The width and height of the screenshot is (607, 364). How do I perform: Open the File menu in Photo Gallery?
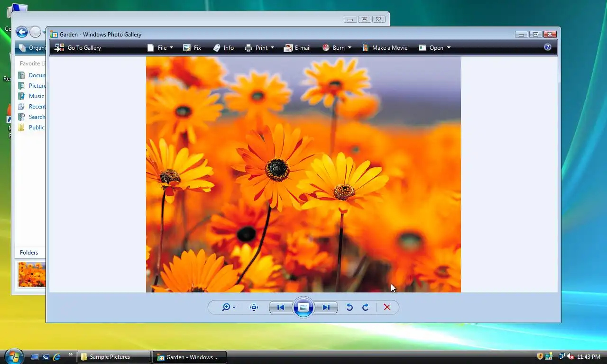click(160, 47)
